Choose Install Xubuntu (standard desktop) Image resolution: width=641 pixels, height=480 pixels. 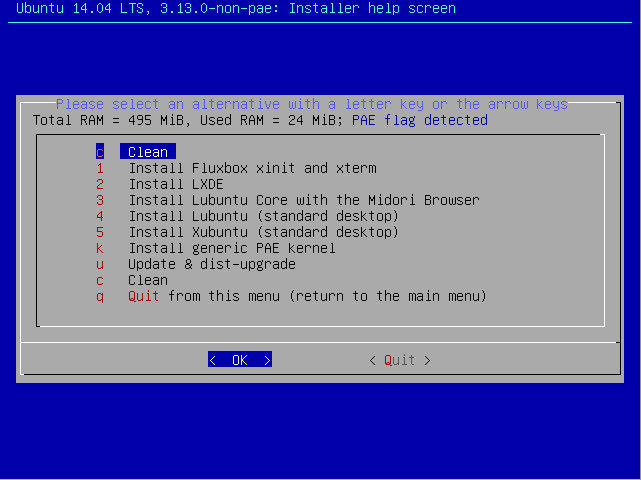pos(263,232)
